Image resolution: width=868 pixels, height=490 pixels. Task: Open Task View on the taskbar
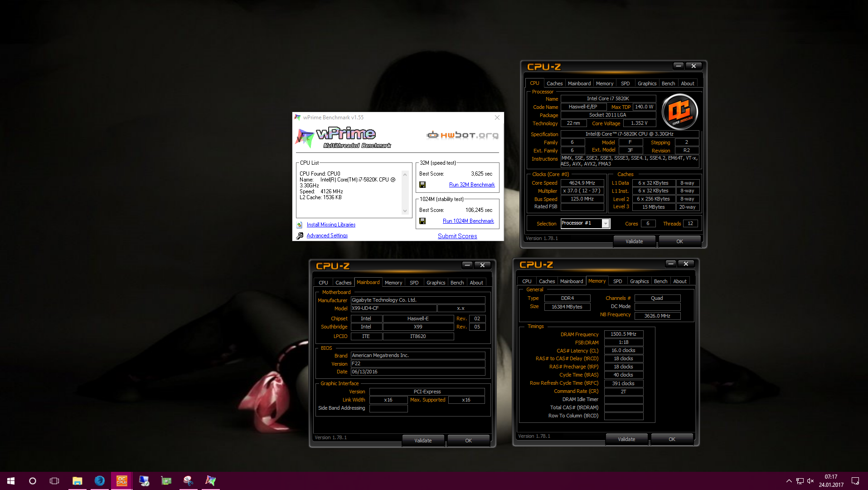tap(54, 481)
